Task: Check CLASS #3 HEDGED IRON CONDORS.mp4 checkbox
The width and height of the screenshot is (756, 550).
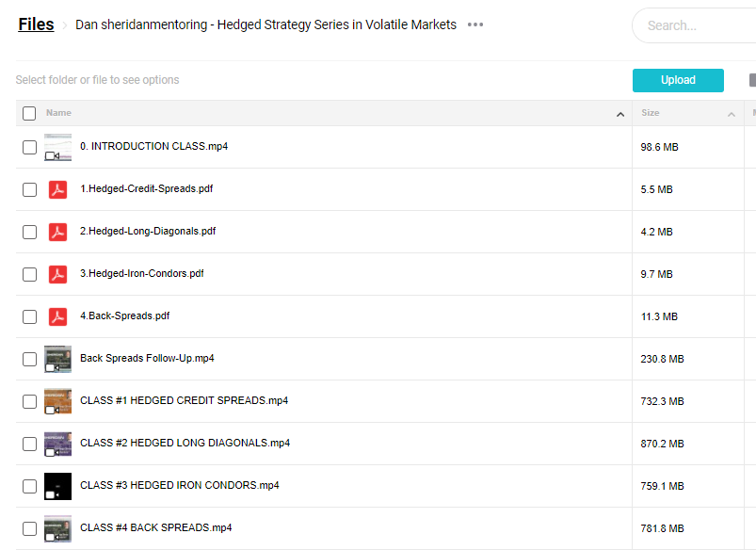Action: pos(29,486)
